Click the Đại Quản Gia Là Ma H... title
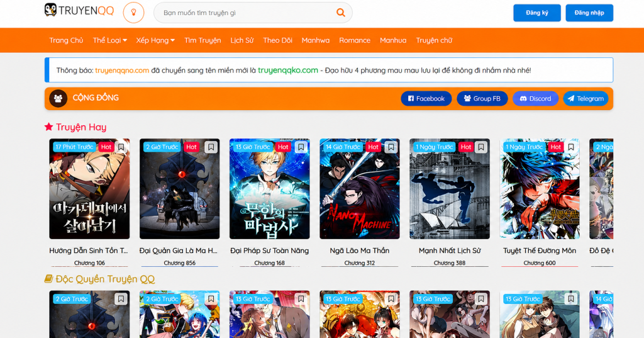This screenshot has height=338, width=644. [x=179, y=251]
